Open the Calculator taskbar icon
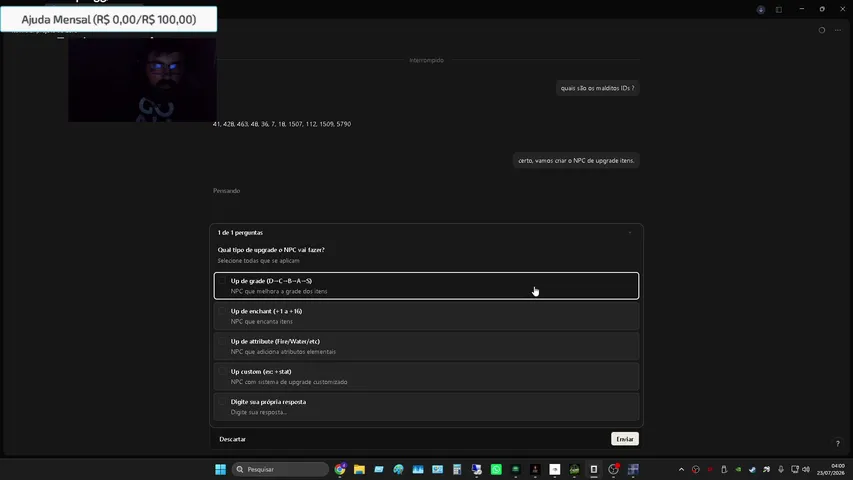This screenshot has width=853, height=480. (457, 469)
